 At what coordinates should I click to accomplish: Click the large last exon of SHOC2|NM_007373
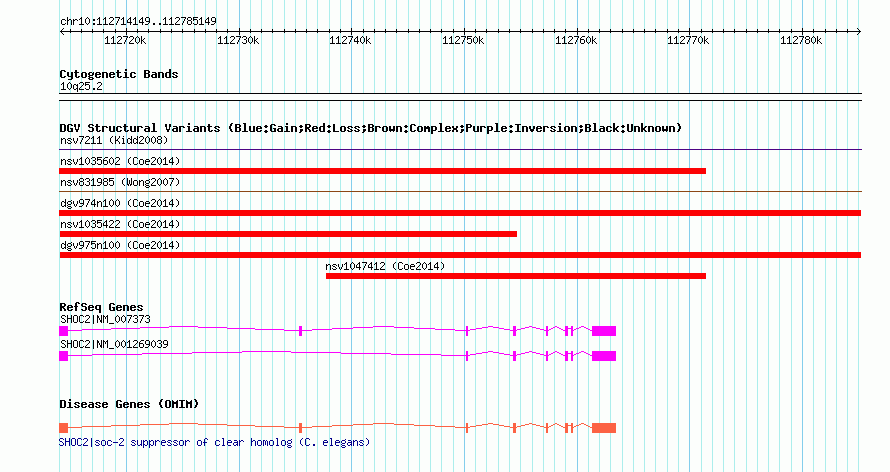tap(604, 331)
